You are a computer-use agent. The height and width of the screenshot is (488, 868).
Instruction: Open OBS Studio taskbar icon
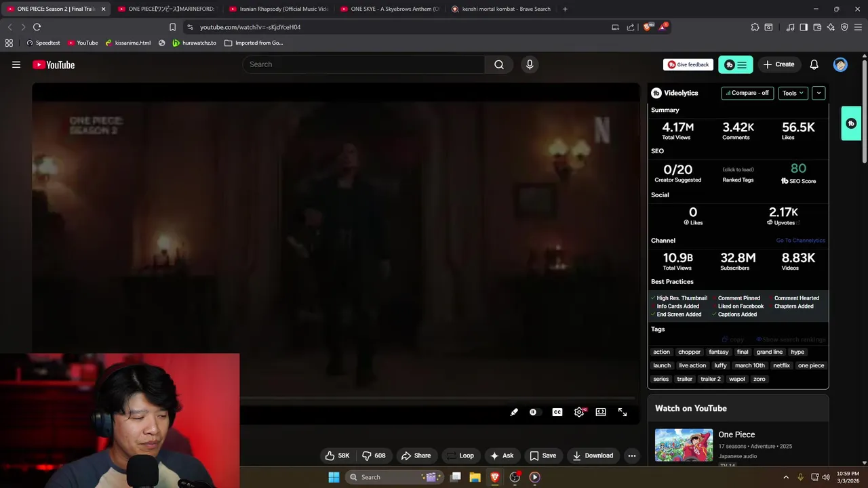pos(515,477)
